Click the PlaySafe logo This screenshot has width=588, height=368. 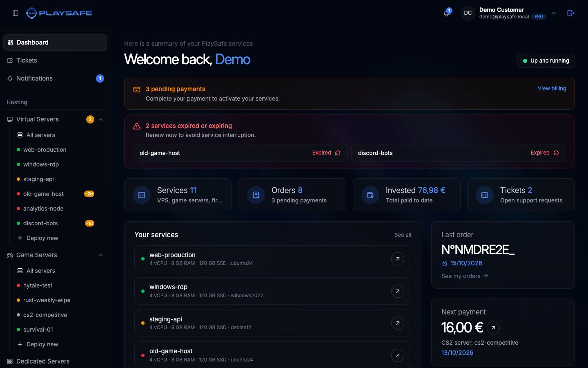(59, 13)
